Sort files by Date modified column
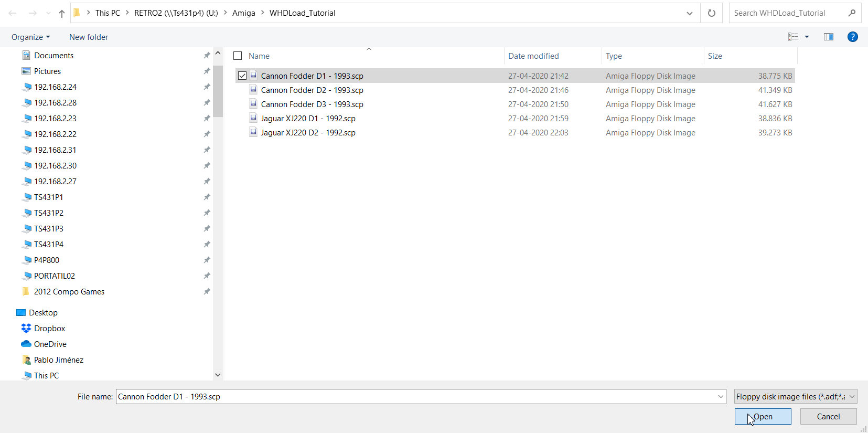This screenshot has height=433, width=868. pyautogui.click(x=533, y=56)
